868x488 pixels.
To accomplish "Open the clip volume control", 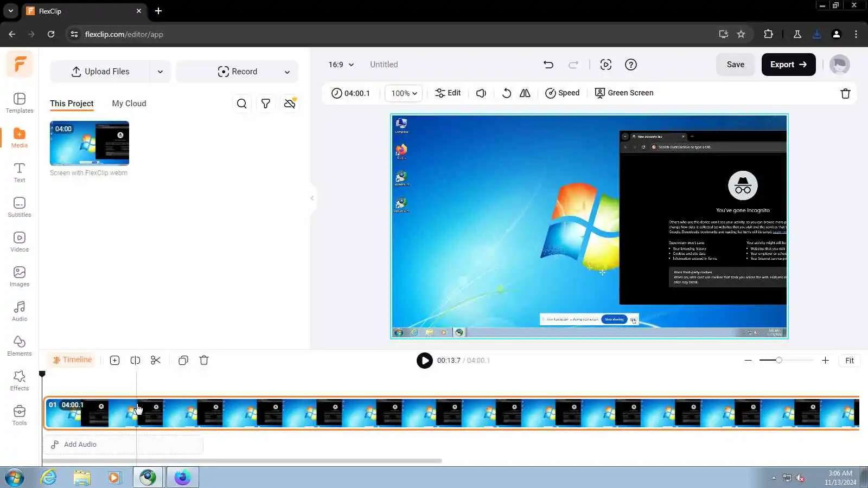I will [x=481, y=93].
